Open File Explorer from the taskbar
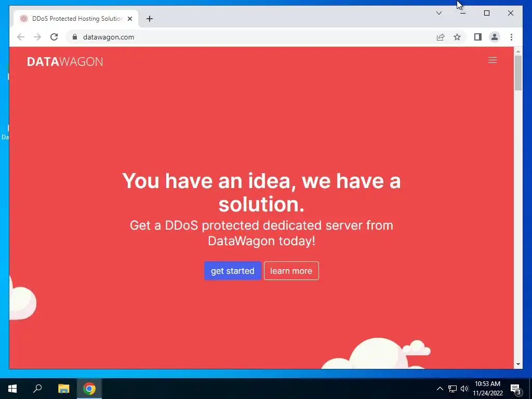 [x=63, y=389]
